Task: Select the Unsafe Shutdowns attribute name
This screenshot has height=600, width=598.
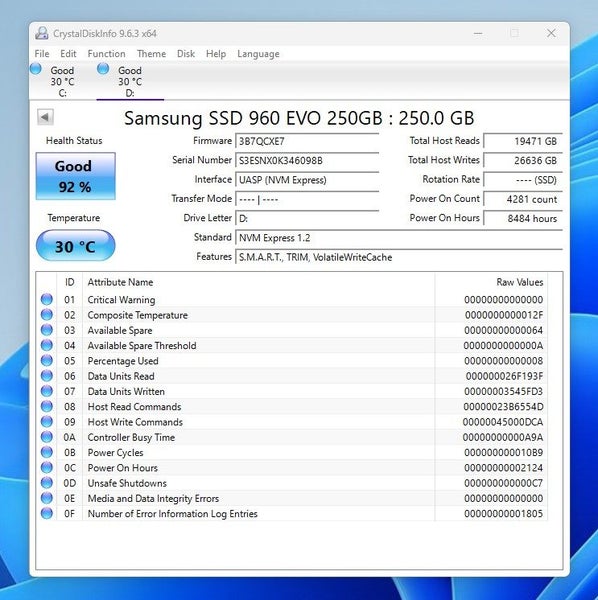Action: pyautogui.click(x=127, y=483)
